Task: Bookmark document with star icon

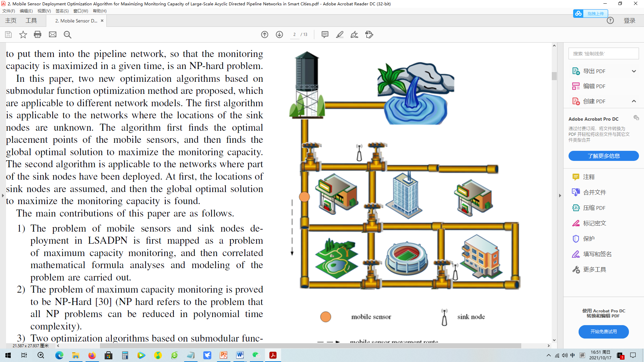Action: click(23, 35)
